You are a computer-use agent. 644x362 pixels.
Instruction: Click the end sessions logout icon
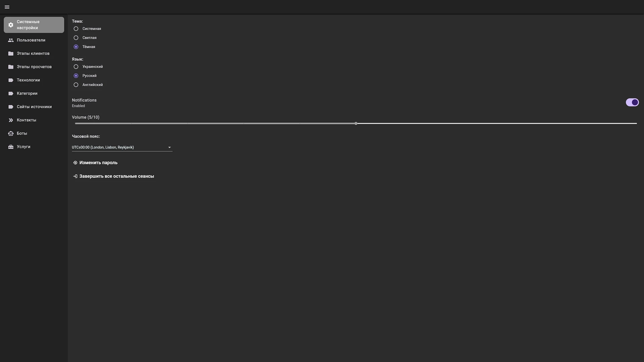click(x=75, y=176)
